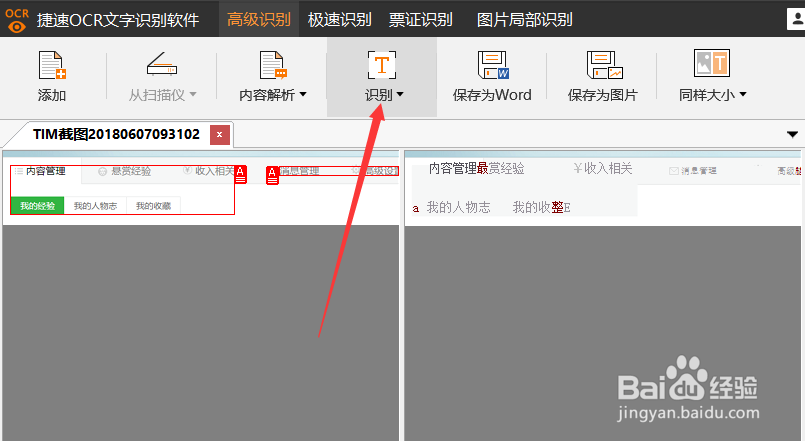805x441 pixels.
Task: Open the tab list dropdown arrow
Action: click(792, 135)
